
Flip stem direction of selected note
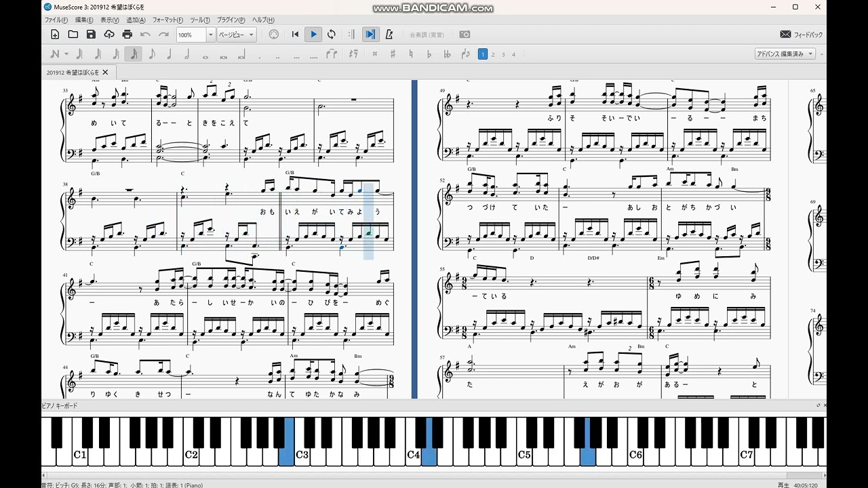click(465, 54)
